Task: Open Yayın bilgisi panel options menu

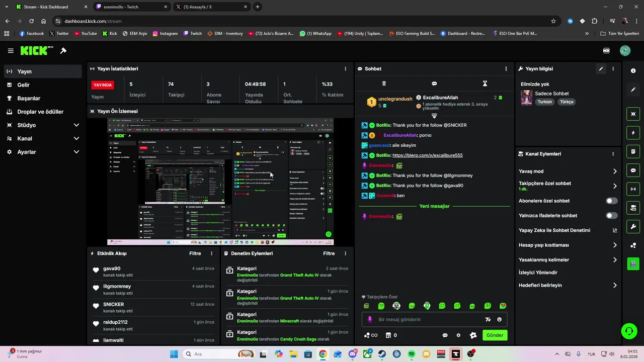Action: pyautogui.click(x=613, y=69)
